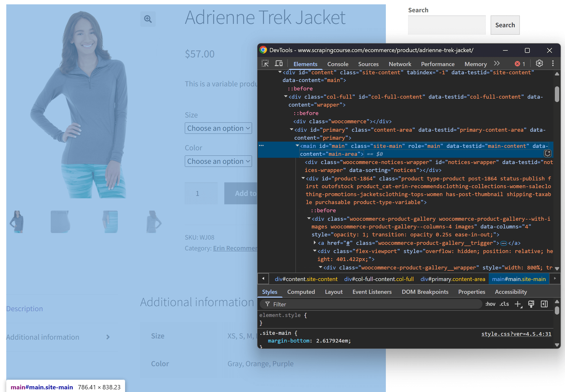565x392 pixels.
Task: Click the magnifier zoom icon on product image
Action: [148, 19]
